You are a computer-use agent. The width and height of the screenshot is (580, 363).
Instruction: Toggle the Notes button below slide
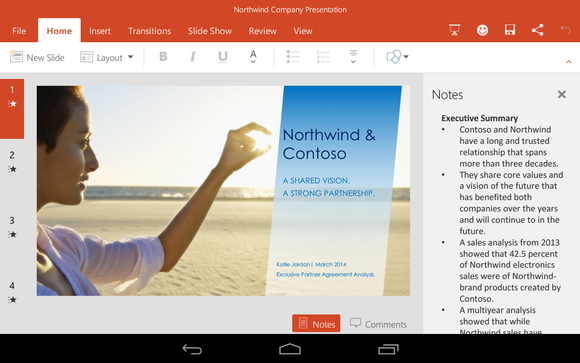316,323
